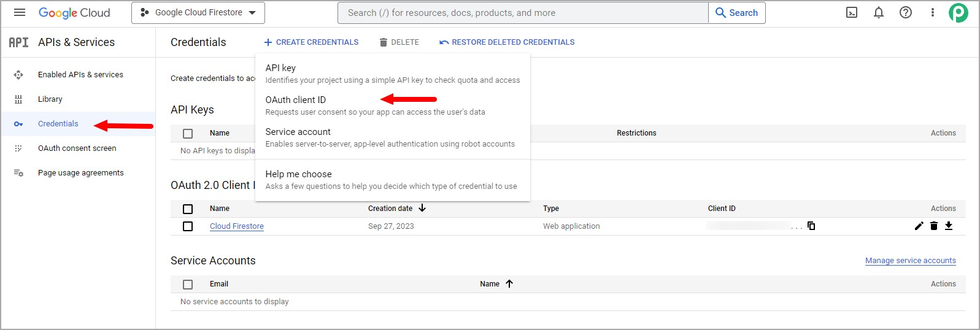Go to Enabled APIs & services
The width and height of the screenshot is (980, 330).
click(80, 75)
